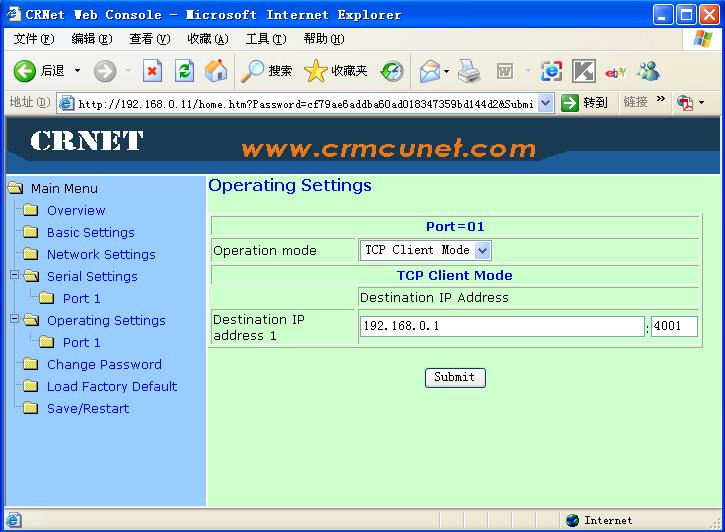Open the Network Settings link
Screen dimensions: 725x532
(101, 254)
